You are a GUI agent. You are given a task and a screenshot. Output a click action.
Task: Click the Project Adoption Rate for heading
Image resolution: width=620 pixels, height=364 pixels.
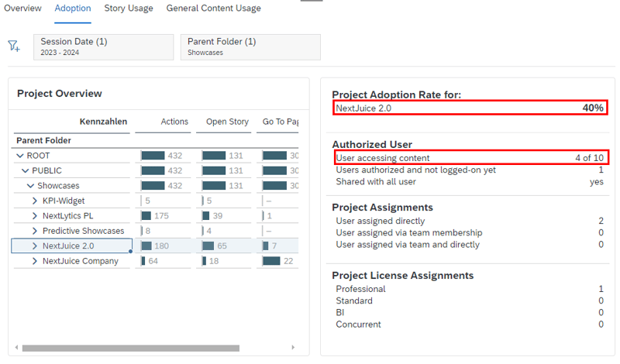tap(396, 94)
